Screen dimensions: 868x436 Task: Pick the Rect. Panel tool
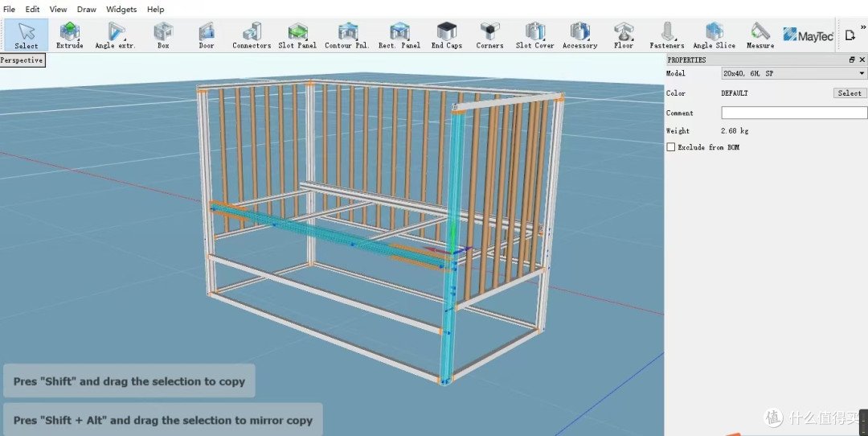click(399, 35)
